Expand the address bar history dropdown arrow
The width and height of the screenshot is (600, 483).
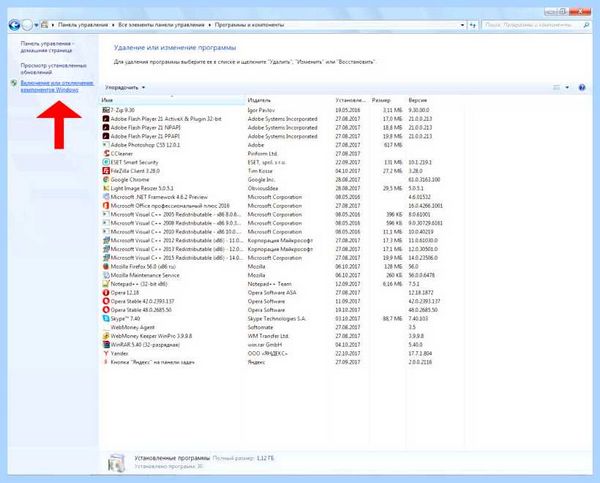(x=462, y=25)
